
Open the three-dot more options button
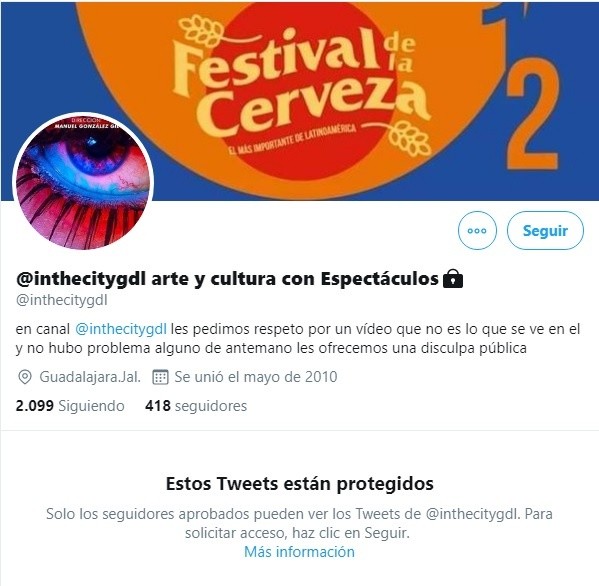[477, 230]
